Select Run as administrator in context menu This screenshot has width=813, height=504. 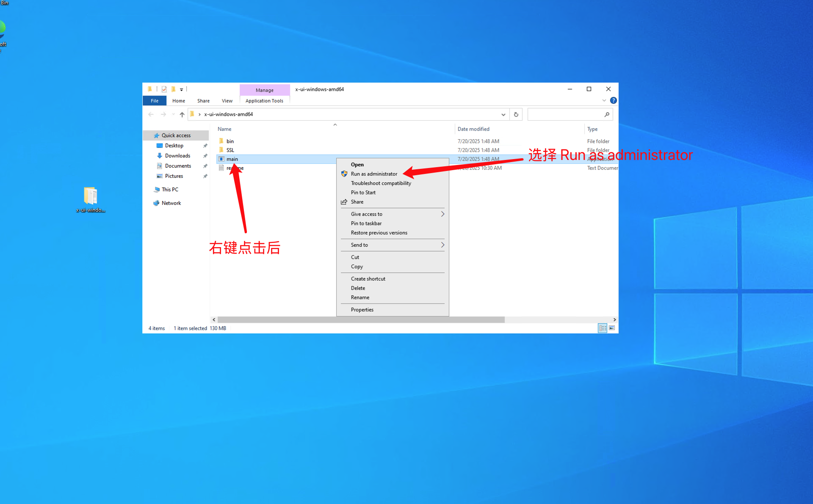click(374, 174)
